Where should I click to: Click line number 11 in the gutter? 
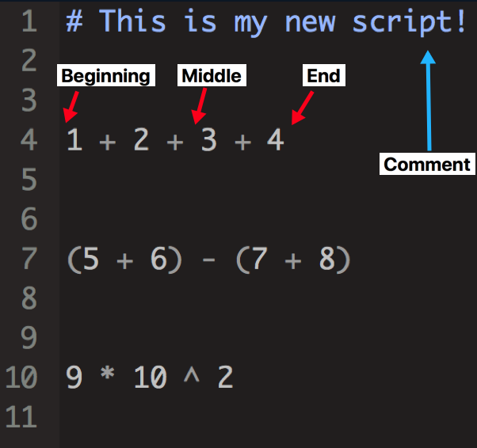(21, 418)
